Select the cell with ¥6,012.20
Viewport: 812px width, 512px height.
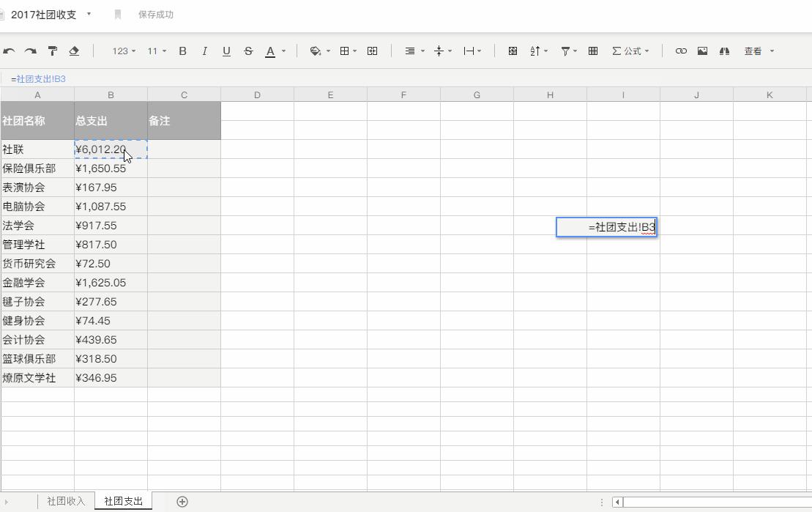(111, 149)
